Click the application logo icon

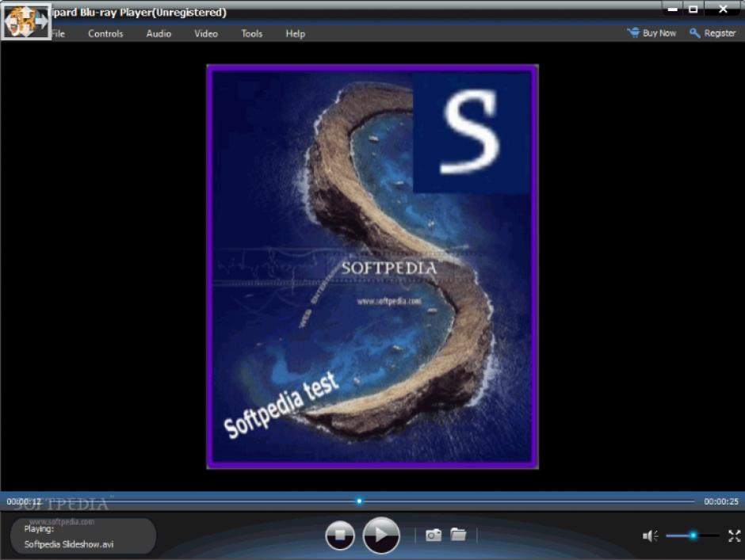[x=25, y=21]
